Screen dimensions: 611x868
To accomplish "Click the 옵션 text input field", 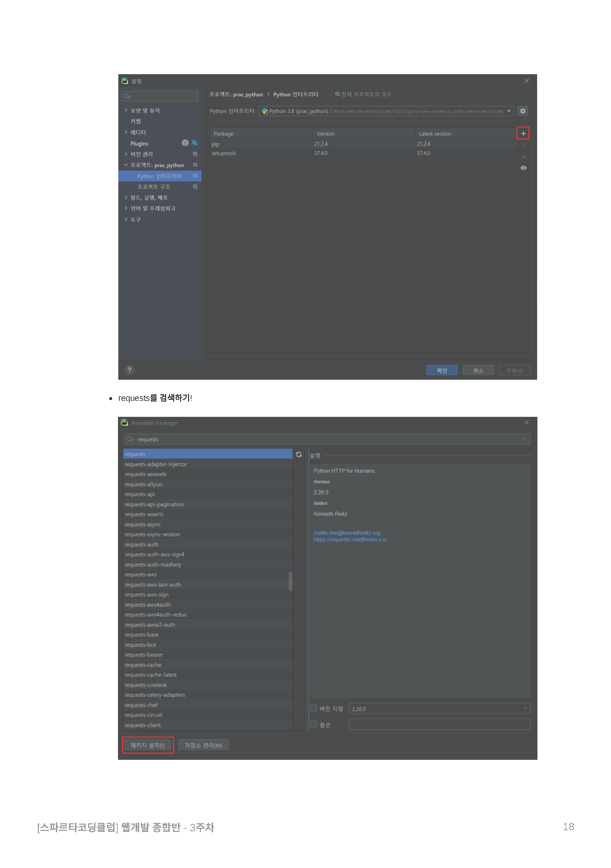I will pyautogui.click(x=440, y=724).
